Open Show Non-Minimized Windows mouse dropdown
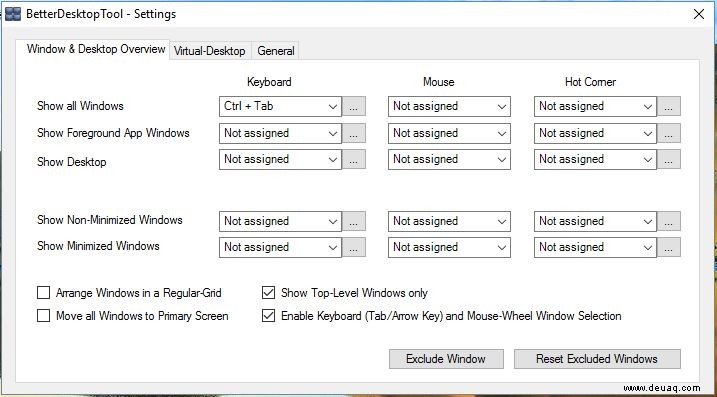The width and height of the screenshot is (717, 397). 449,221
